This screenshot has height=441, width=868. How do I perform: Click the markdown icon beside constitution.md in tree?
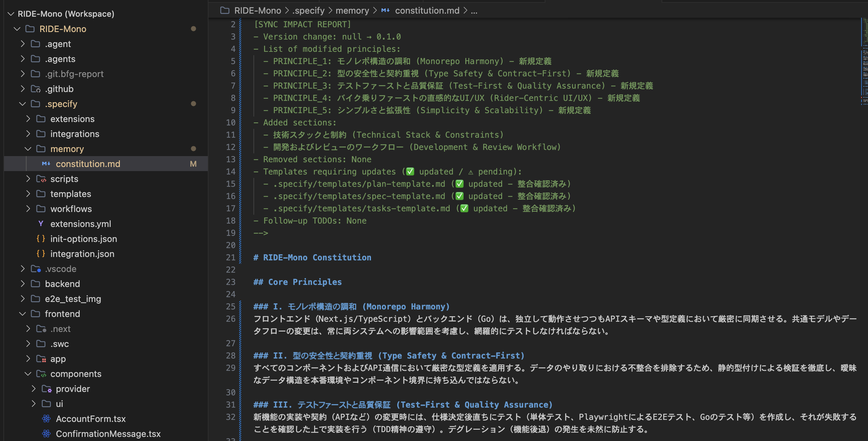pyautogui.click(x=46, y=164)
